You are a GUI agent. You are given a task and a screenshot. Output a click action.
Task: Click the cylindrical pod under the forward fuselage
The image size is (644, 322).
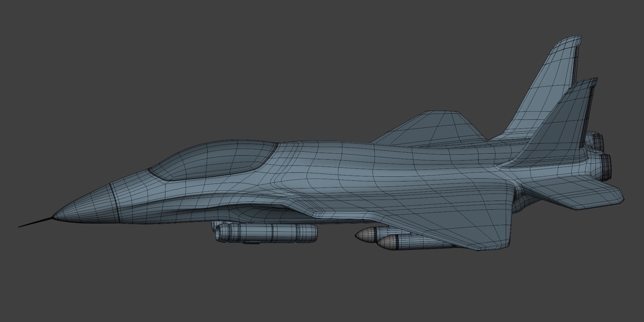click(267, 232)
